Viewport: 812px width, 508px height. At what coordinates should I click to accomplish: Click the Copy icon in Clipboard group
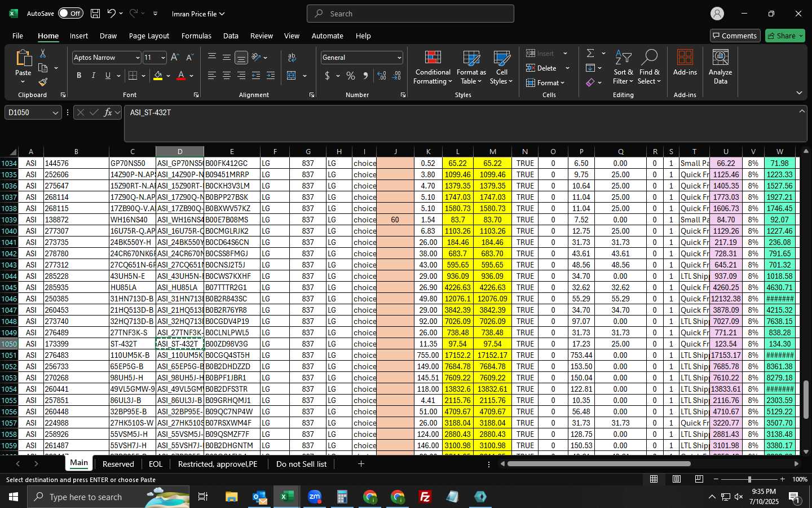[43, 68]
